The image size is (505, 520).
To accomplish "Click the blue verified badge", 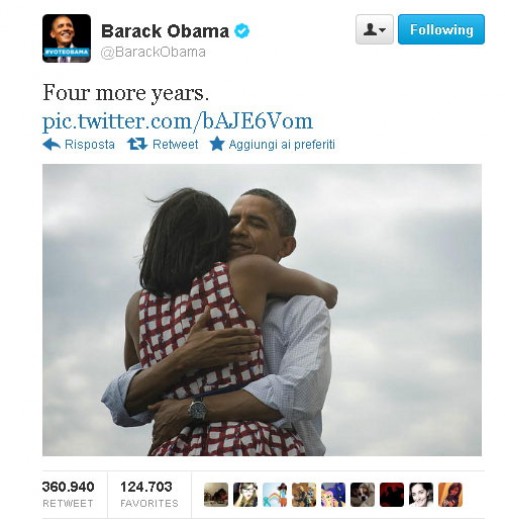I will (x=242, y=31).
